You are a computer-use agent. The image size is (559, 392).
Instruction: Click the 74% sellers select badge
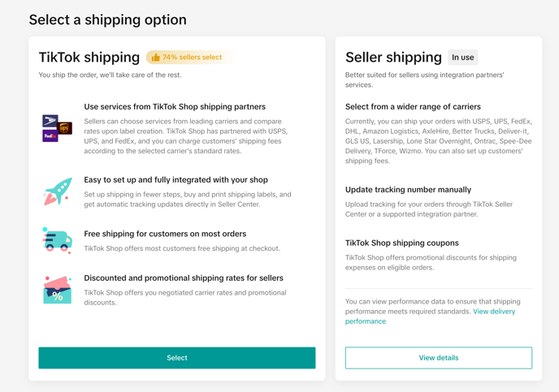tap(190, 58)
